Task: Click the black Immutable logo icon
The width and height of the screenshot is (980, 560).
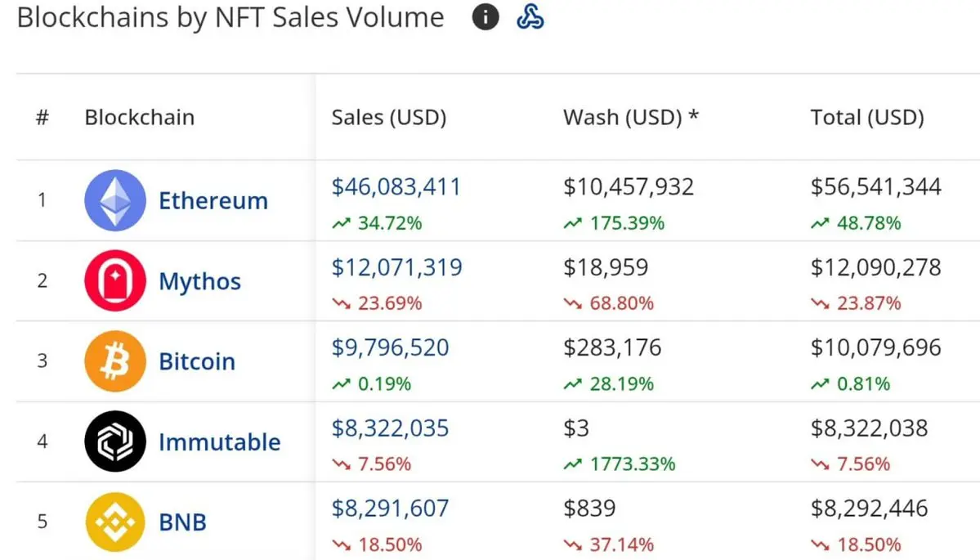Action: 115,441
